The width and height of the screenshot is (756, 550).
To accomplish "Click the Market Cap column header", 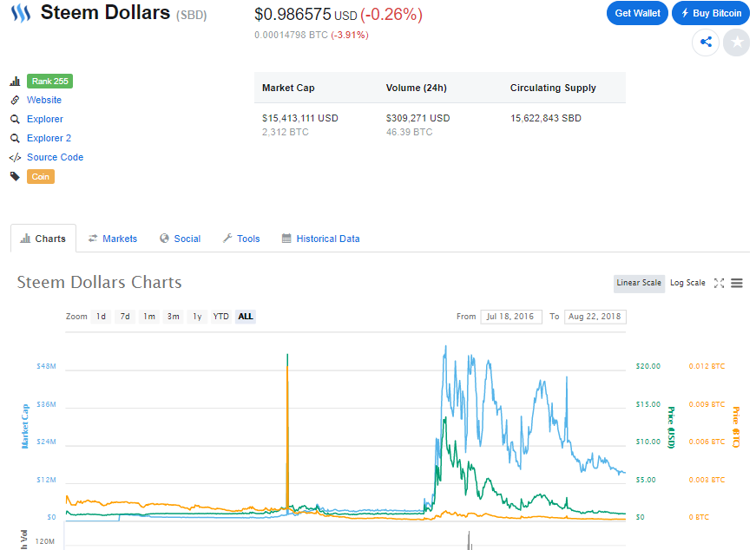I will pyautogui.click(x=288, y=88).
